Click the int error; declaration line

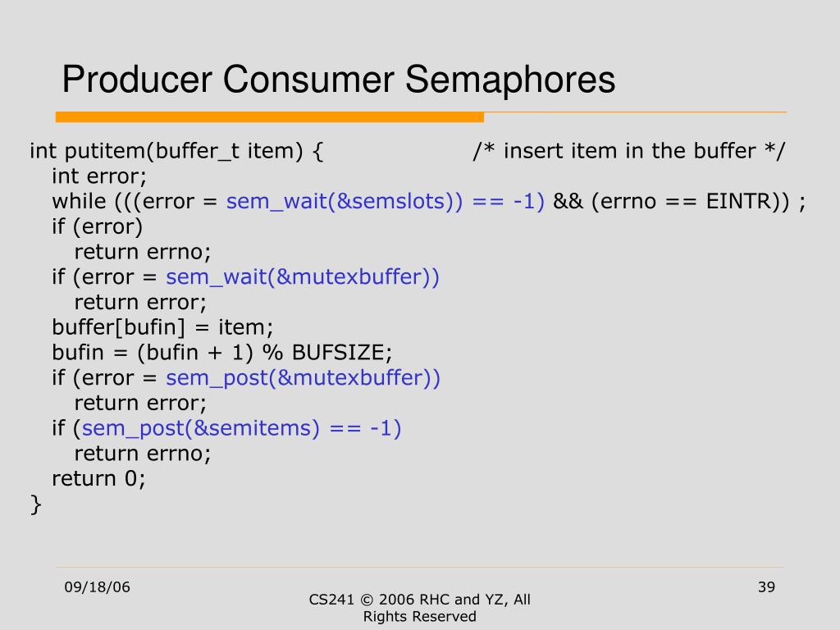point(99,176)
